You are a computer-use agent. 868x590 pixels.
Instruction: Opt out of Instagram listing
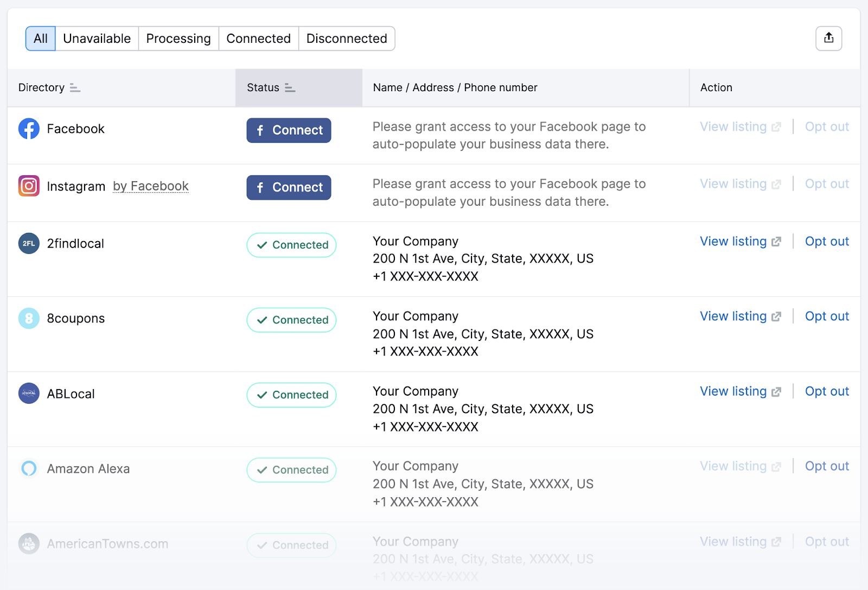[827, 184]
